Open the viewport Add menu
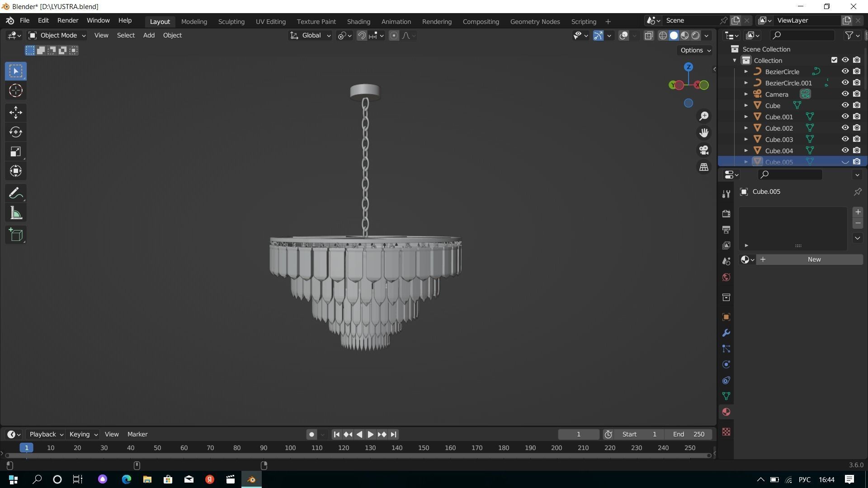Viewport: 868px width, 488px height. pos(149,35)
